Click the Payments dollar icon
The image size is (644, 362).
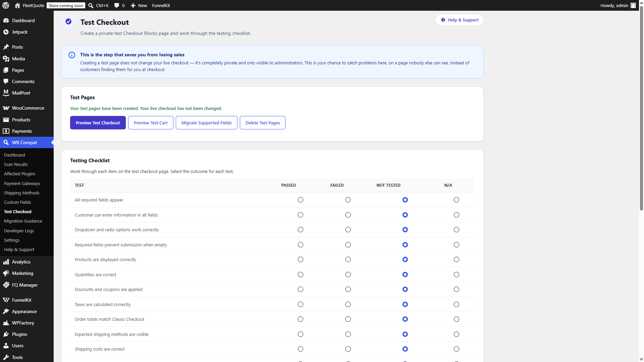pyautogui.click(x=6, y=131)
